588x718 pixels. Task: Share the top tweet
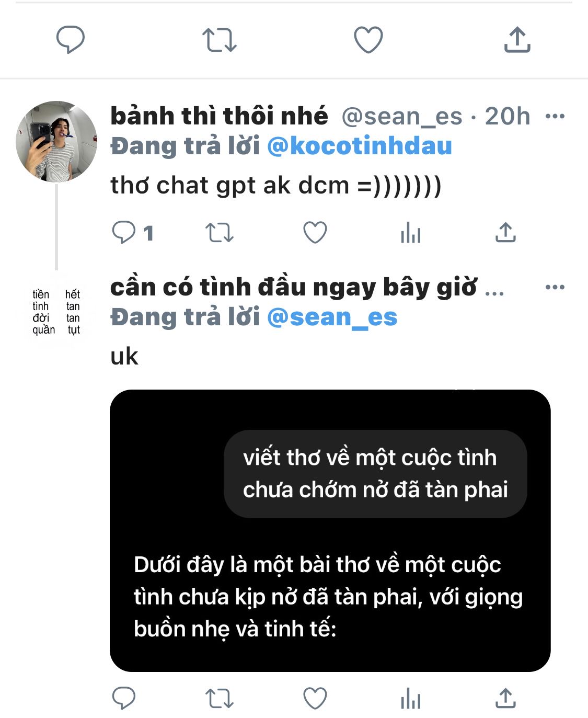tap(517, 40)
